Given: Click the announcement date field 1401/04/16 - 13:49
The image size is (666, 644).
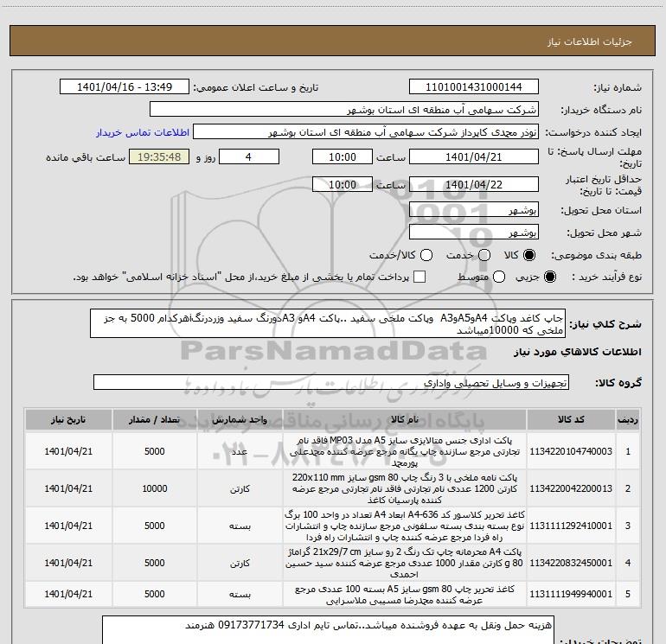Looking at the screenshot, I should click(125, 87).
